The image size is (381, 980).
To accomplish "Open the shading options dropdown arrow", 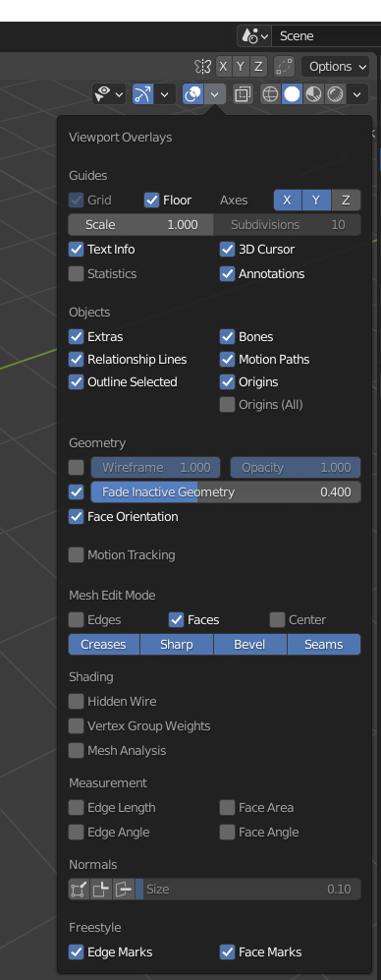I will pyautogui.click(x=357, y=94).
